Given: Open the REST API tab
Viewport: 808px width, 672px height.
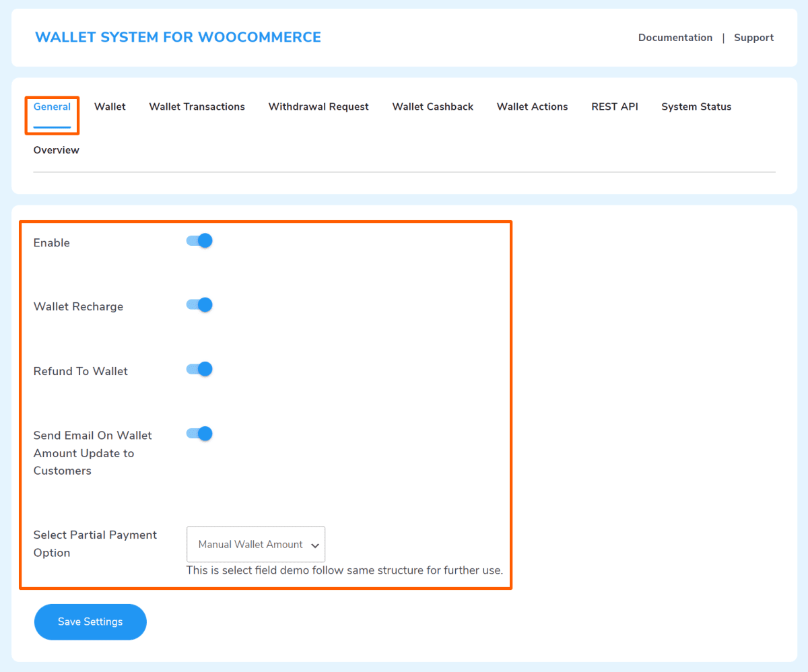Looking at the screenshot, I should coord(614,107).
